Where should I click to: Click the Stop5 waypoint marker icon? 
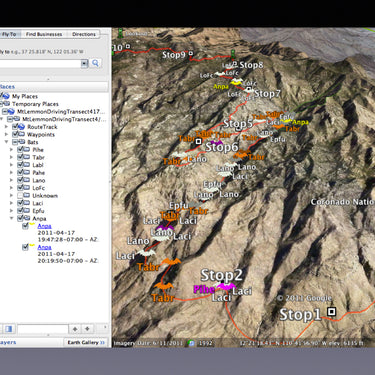tap(238, 128)
